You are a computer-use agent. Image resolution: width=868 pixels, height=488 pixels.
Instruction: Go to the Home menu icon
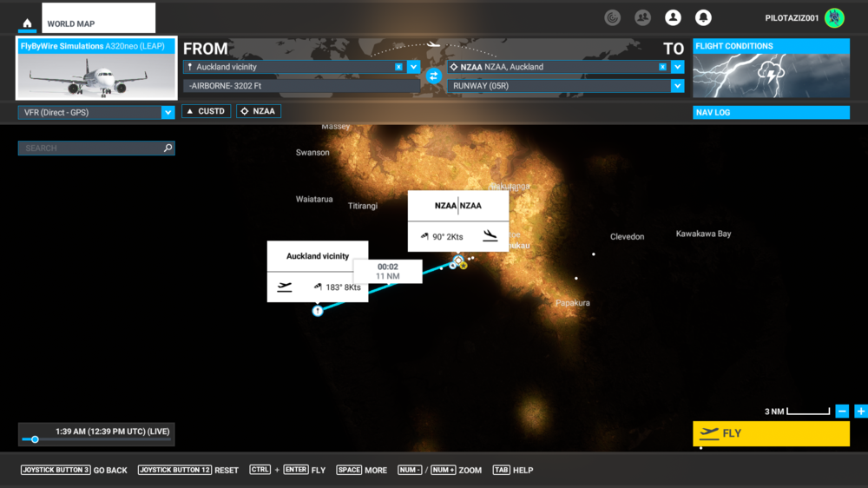click(27, 23)
